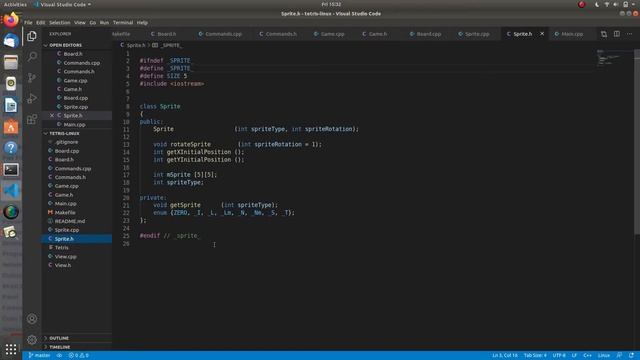Close Sprite.h in Open Editors list
640x360 pixels.
52,116
